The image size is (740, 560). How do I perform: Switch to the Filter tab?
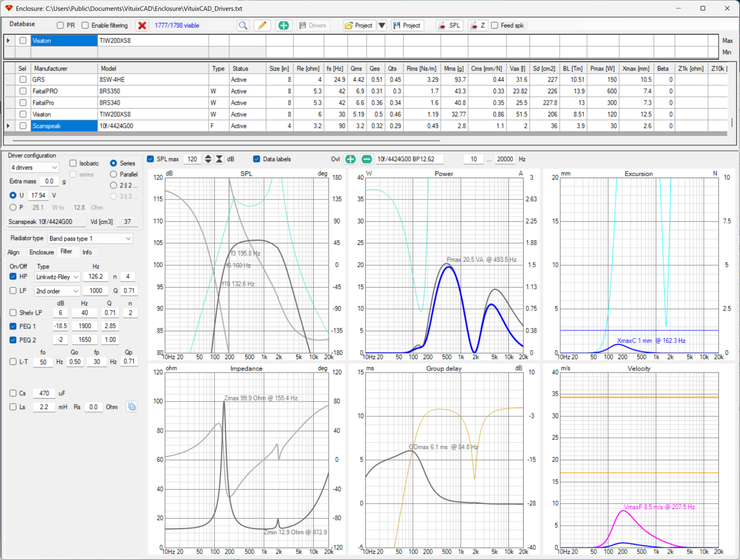pos(66,251)
